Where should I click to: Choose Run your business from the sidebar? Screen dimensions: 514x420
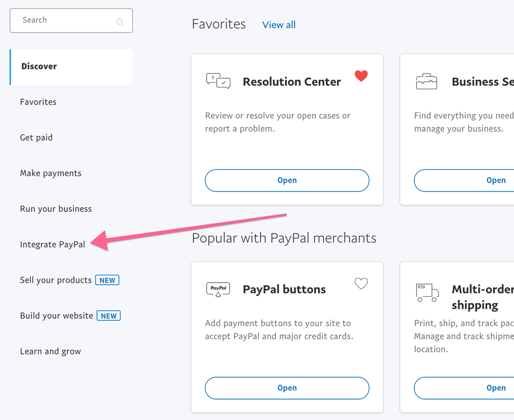click(x=56, y=209)
